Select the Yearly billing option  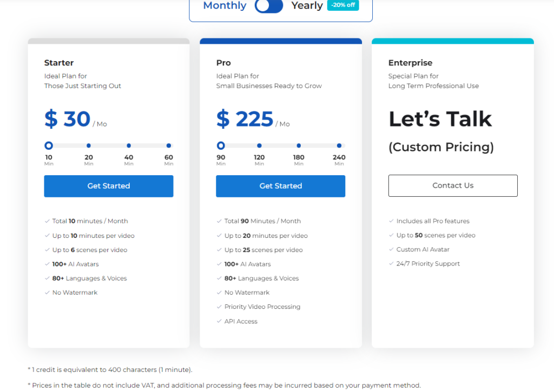click(x=307, y=6)
